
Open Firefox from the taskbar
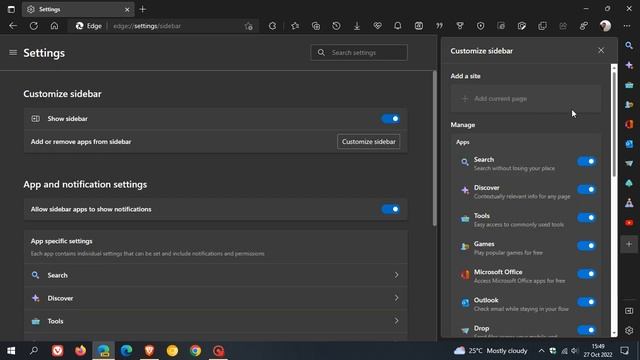[x=80, y=351]
